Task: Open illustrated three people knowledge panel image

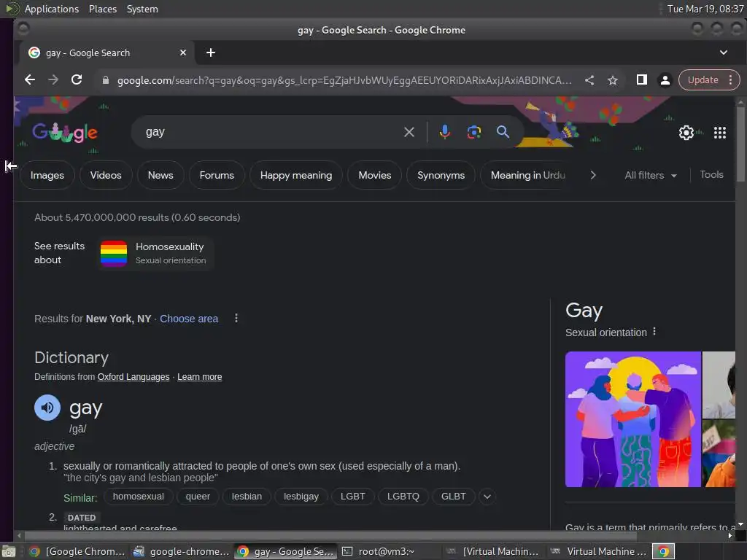Action: point(632,419)
